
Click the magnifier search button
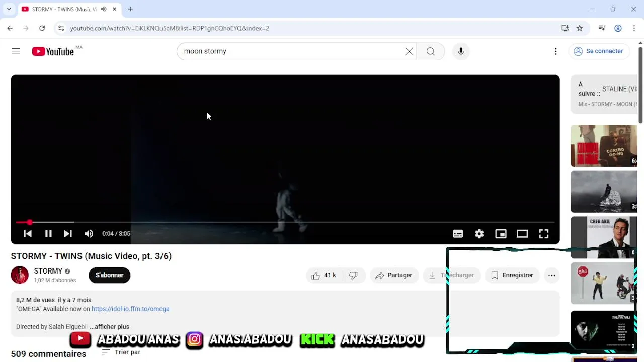click(x=431, y=51)
